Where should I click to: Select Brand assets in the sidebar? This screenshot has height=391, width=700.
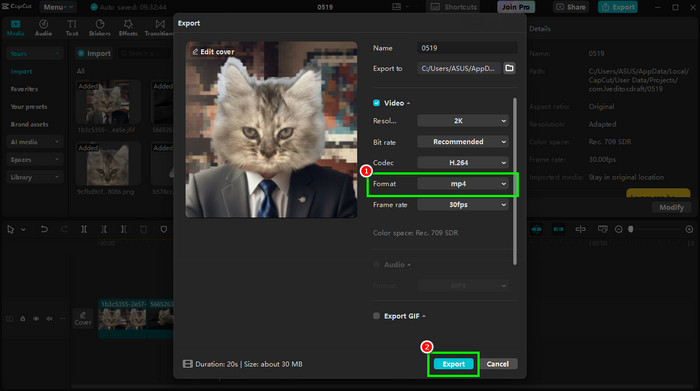(29, 124)
